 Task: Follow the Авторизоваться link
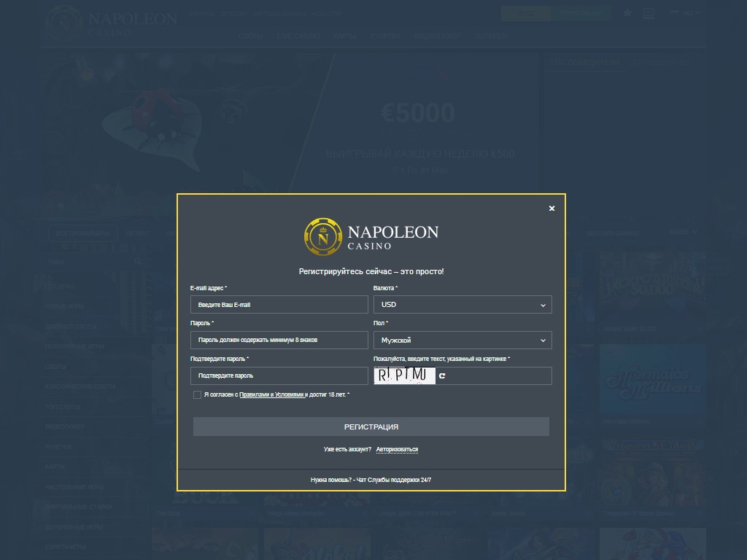pos(397,449)
